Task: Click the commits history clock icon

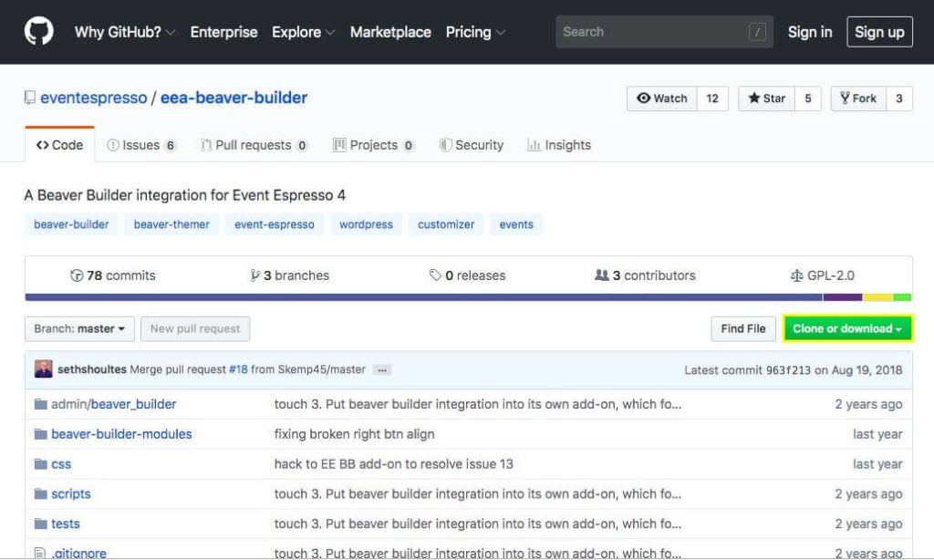Action: coord(77,275)
